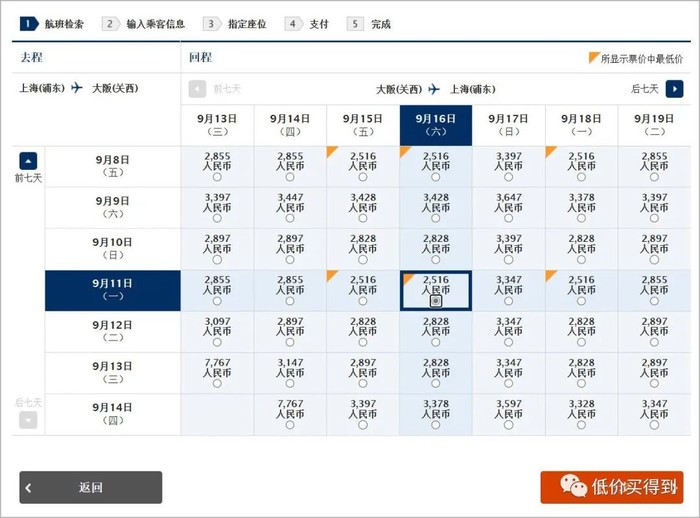Image resolution: width=700 pixels, height=518 pixels.
Task: Click the orange lowest-price legend marker
Action: point(593,58)
